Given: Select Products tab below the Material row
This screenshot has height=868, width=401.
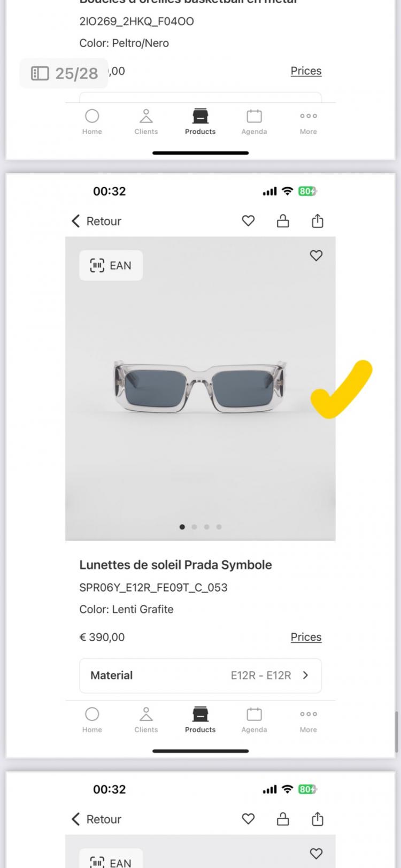Looking at the screenshot, I should click(200, 719).
